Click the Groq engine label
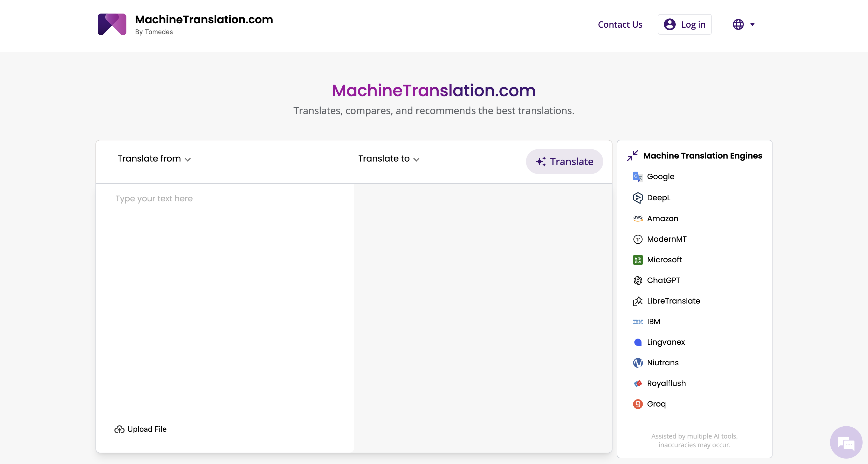The image size is (868, 464). (656, 404)
